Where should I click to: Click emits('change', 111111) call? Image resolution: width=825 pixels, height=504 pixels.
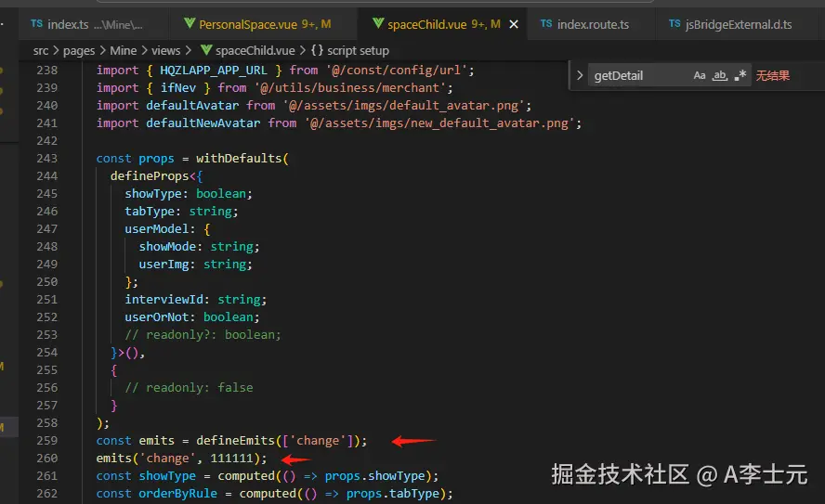(x=181, y=459)
